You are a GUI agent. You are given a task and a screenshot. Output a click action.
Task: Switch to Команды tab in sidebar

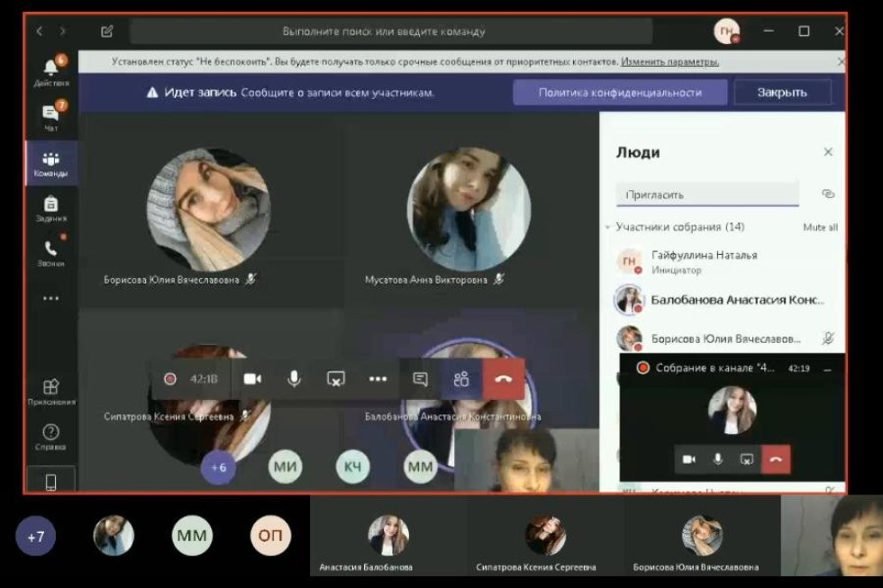coord(50,163)
